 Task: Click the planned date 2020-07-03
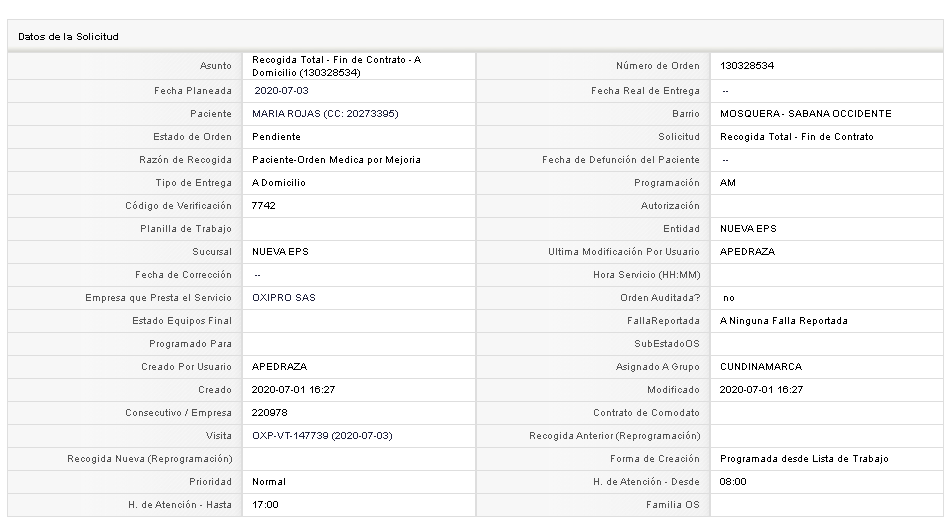281,91
